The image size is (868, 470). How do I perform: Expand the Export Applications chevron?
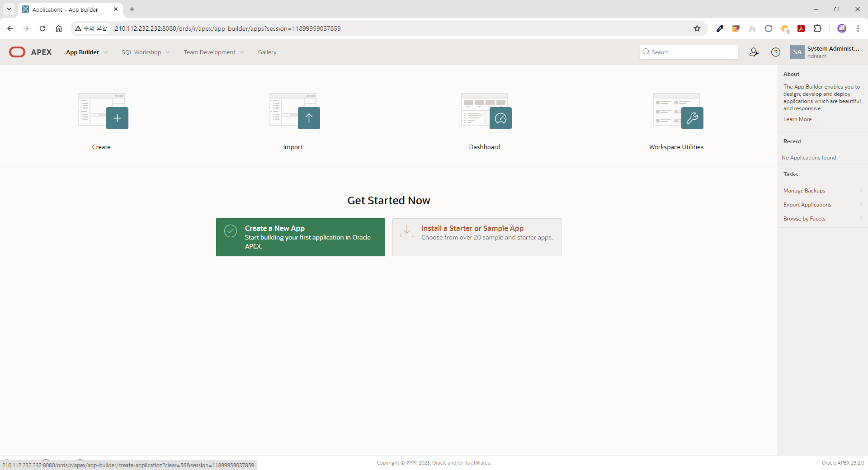click(x=861, y=204)
